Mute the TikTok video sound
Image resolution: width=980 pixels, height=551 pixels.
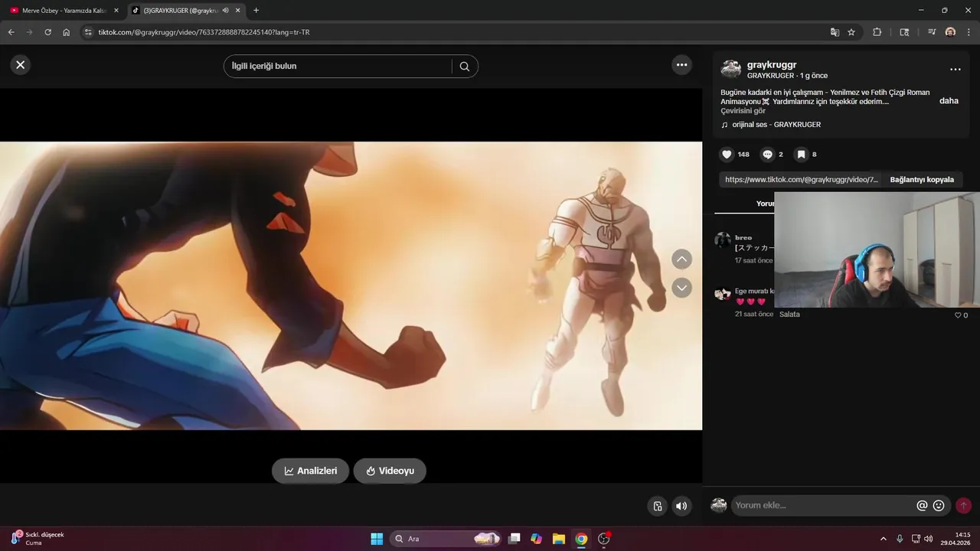[681, 506]
